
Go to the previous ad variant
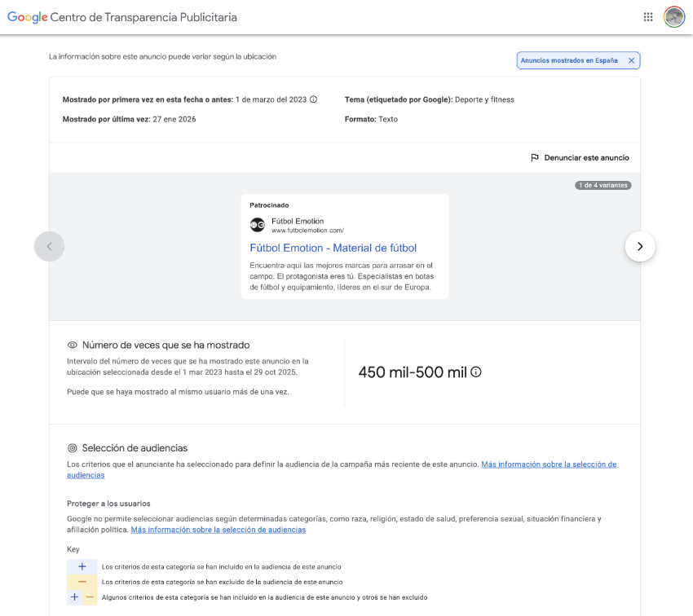pyautogui.click(x=49, y=246)
